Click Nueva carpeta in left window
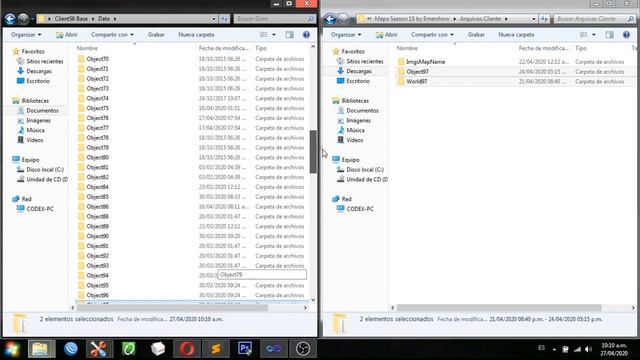 tap(196, 35)
